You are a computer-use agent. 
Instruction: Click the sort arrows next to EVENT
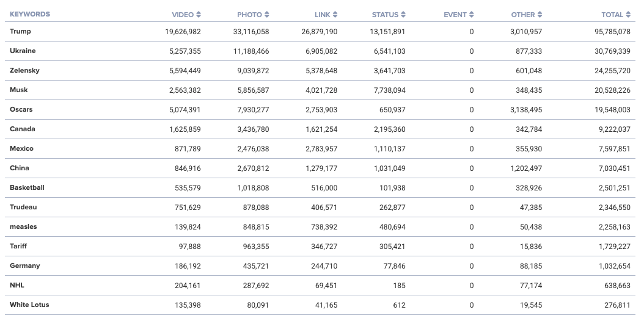472,15
